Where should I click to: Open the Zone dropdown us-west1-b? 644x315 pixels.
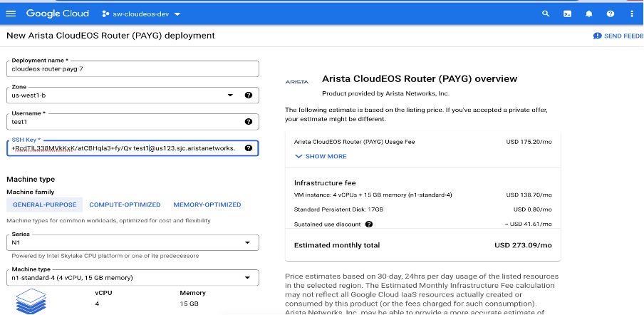pyautogui.click(x=133, y=95)
